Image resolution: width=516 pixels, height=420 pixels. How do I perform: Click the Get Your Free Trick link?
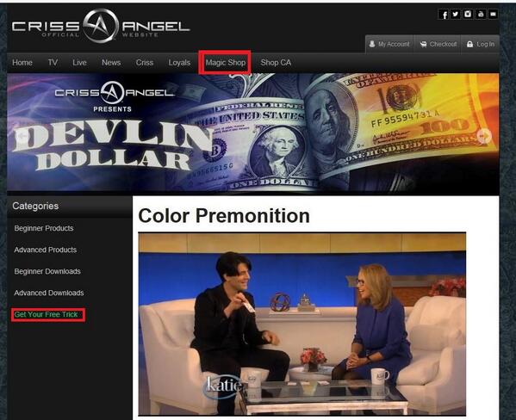(x=46, y=314)
